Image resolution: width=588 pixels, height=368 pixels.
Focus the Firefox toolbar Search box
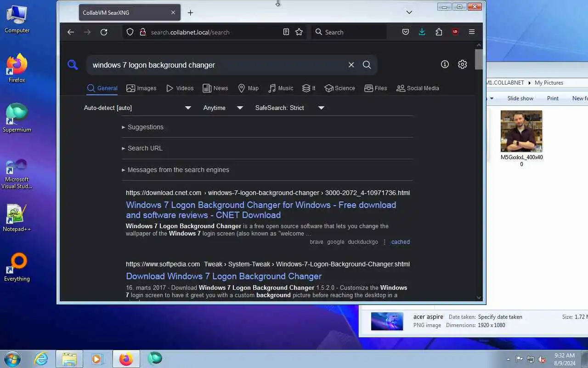click(349, 32)
